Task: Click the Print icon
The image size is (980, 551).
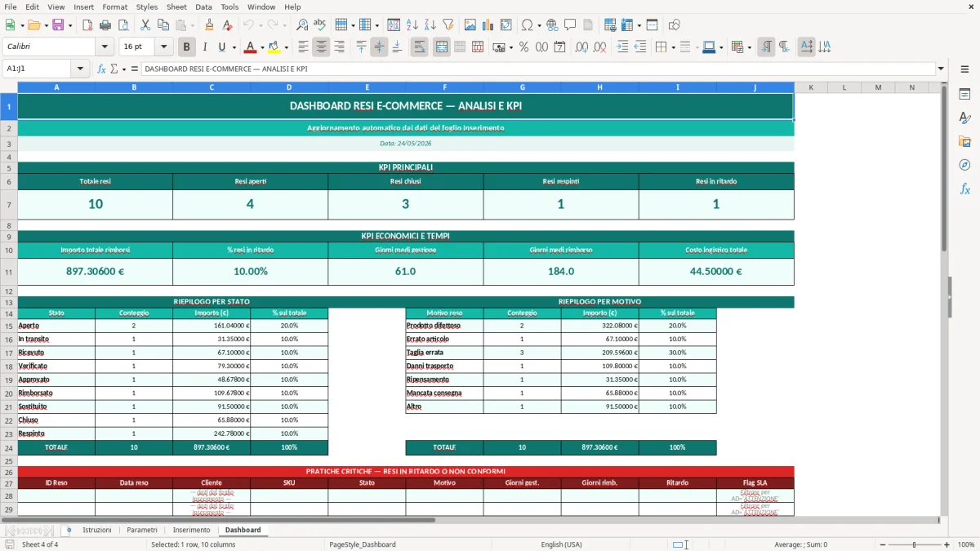Action: (105, 25)
